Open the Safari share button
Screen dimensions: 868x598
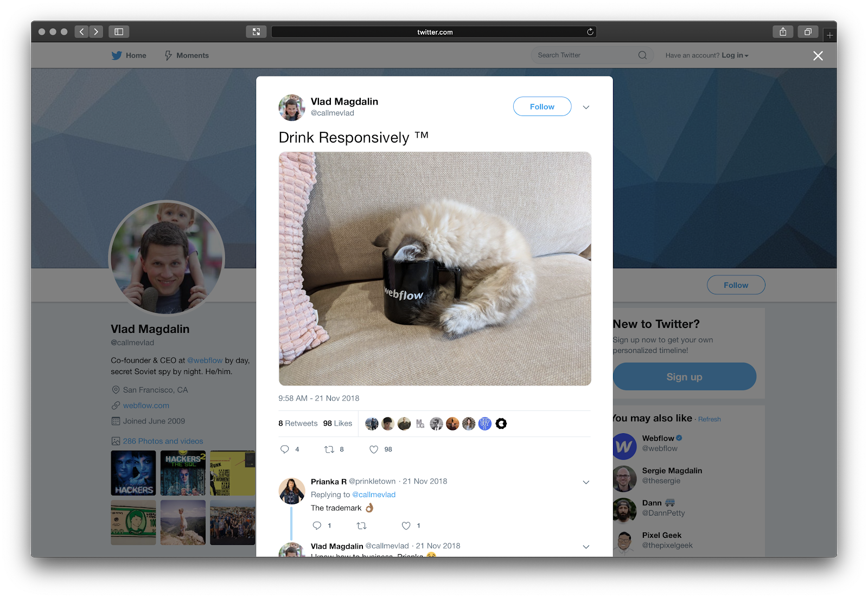783,32
